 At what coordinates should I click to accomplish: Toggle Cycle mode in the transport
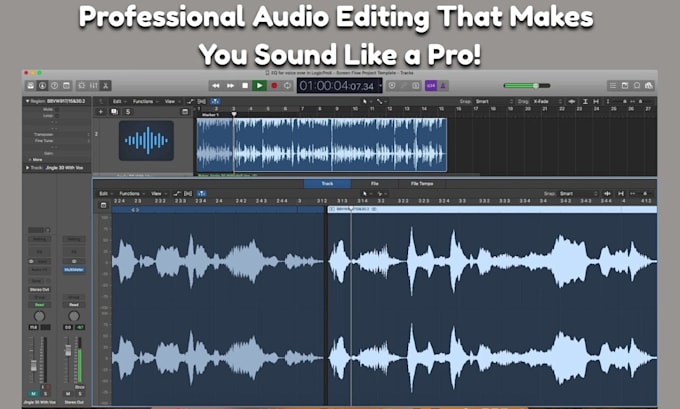(287, 85)
